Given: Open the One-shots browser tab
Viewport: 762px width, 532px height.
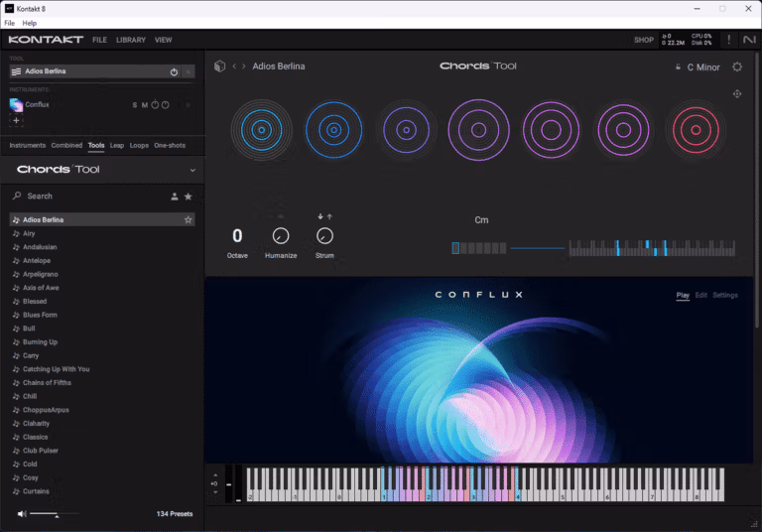Looking at the screenshot, I should click(x=170, y=145).
